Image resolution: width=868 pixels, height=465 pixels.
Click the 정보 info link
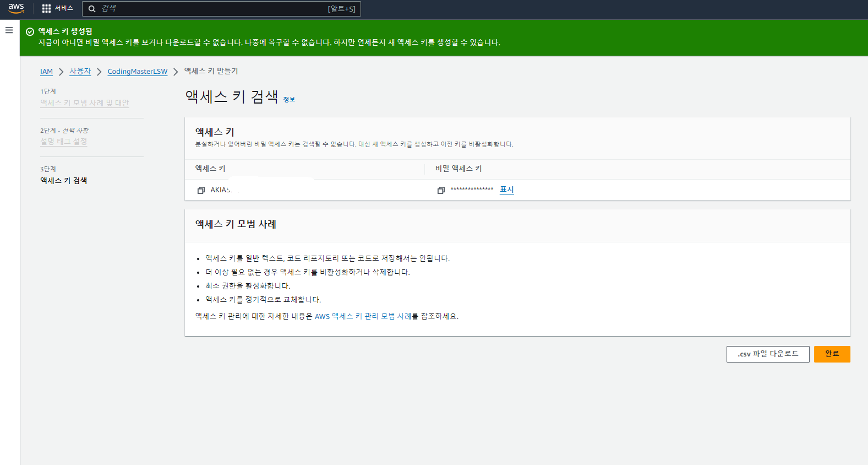[289, 99]
